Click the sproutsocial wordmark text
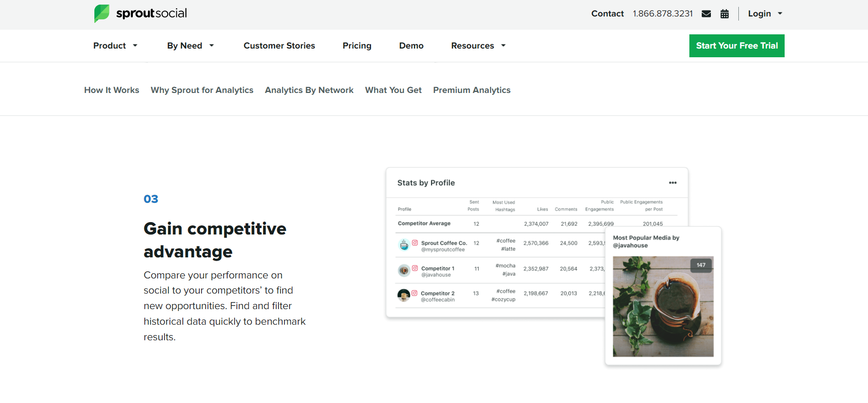Viewport: 868px width, 403px height. coord(152,13)
